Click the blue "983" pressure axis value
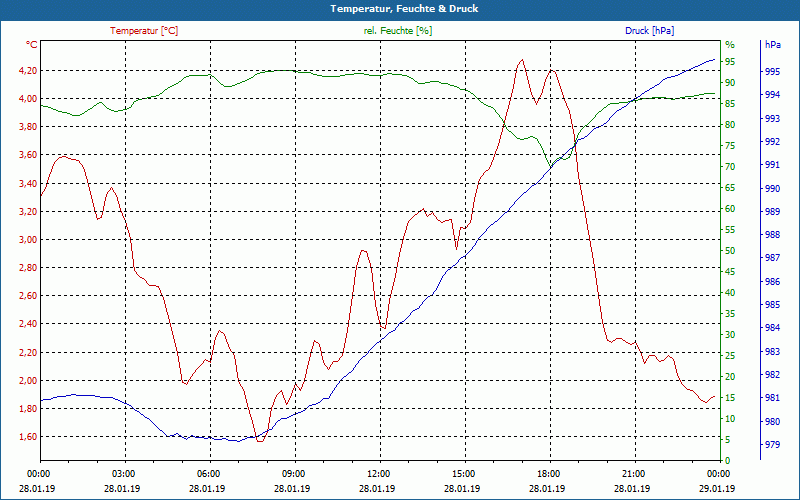The image size is (800, 500). (772, 352)
